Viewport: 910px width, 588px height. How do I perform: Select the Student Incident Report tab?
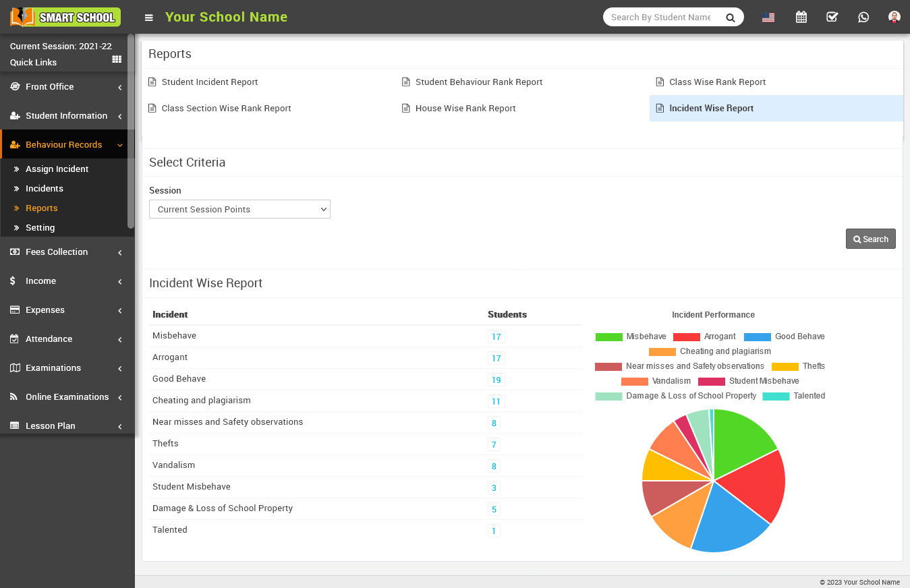click(x=209, y=82)
